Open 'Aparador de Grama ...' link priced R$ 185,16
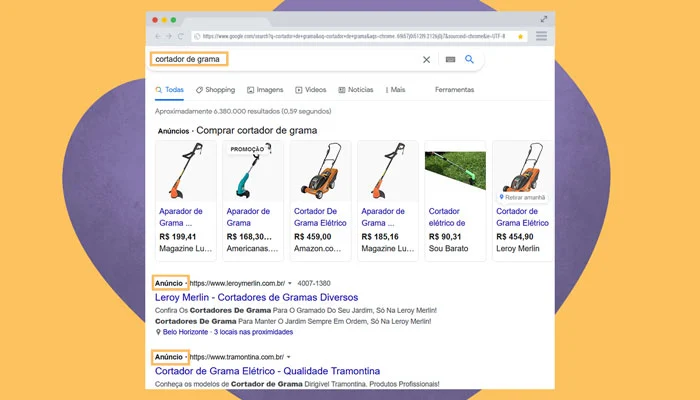Image resolution: width=700 pixels, height=400 pixels. click(383, 217)
